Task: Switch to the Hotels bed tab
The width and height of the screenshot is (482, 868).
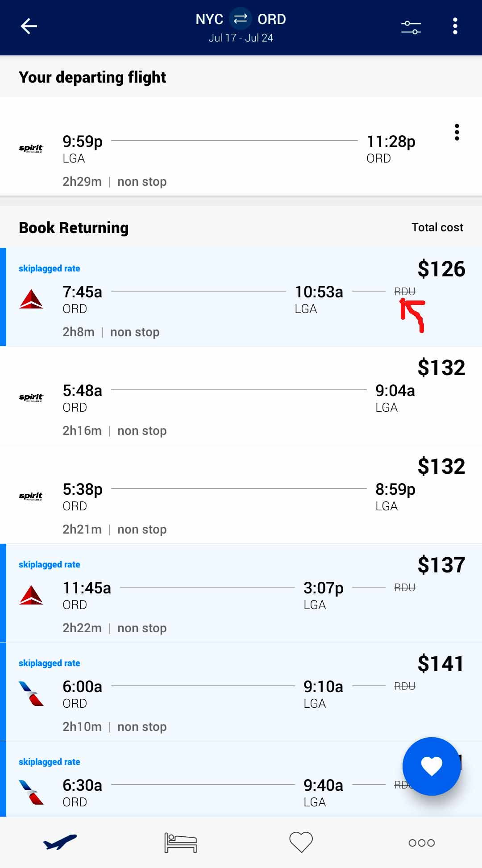Action: click(x=181, y=842)
